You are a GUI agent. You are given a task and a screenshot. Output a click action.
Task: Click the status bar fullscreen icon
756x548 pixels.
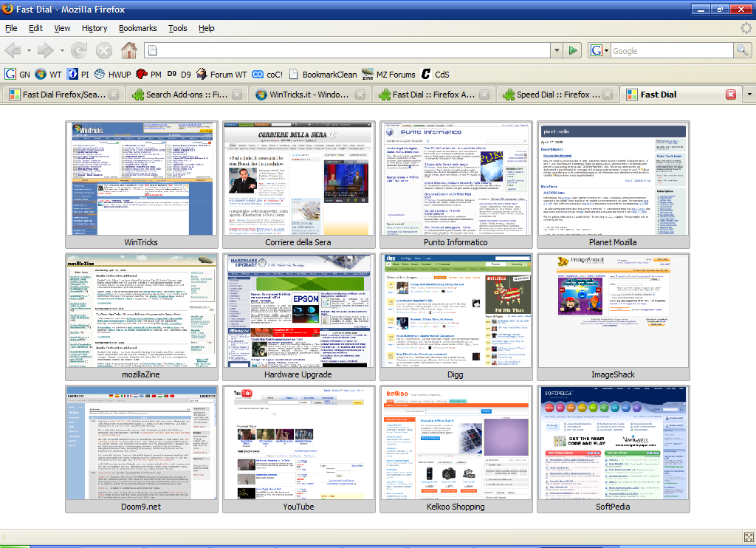(749, 538)
